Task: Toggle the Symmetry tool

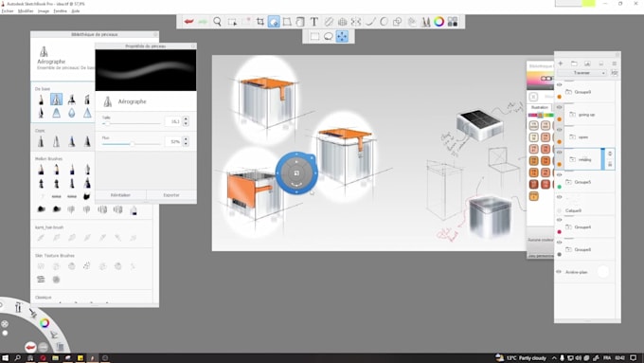Action: click(x=356, y=22)
